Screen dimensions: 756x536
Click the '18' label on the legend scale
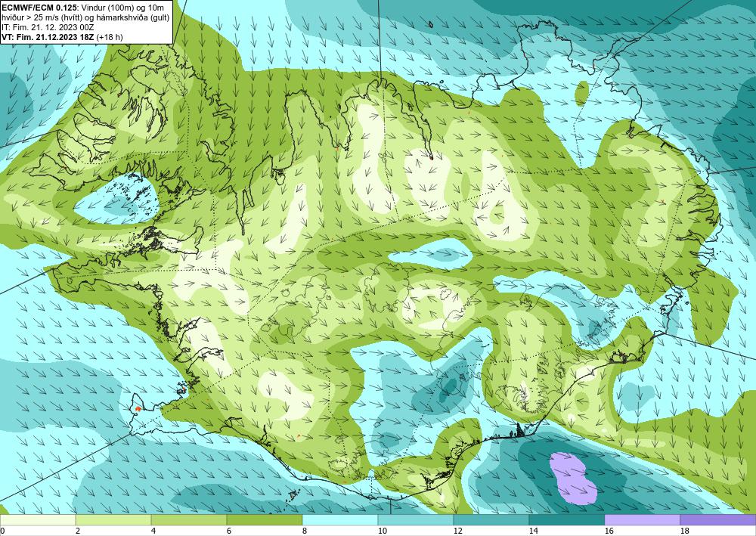point(684,531)
